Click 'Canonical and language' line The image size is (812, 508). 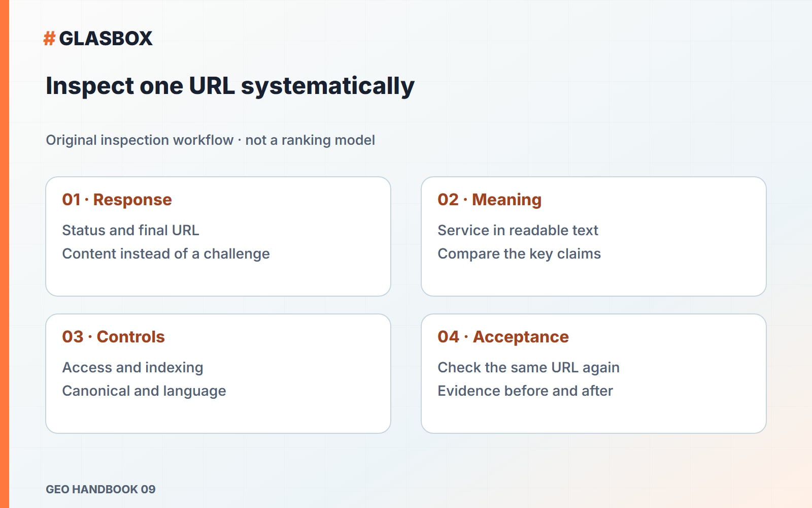[x=144, y=391]
